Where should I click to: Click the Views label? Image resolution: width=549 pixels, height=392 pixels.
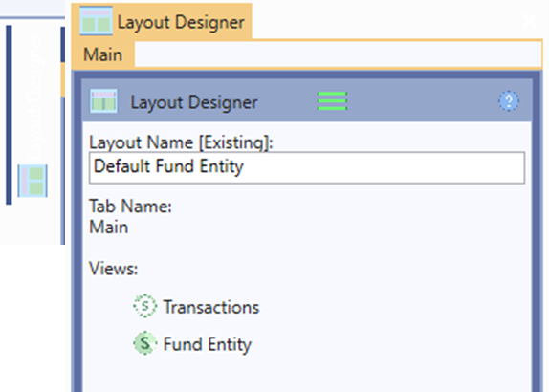114,269
